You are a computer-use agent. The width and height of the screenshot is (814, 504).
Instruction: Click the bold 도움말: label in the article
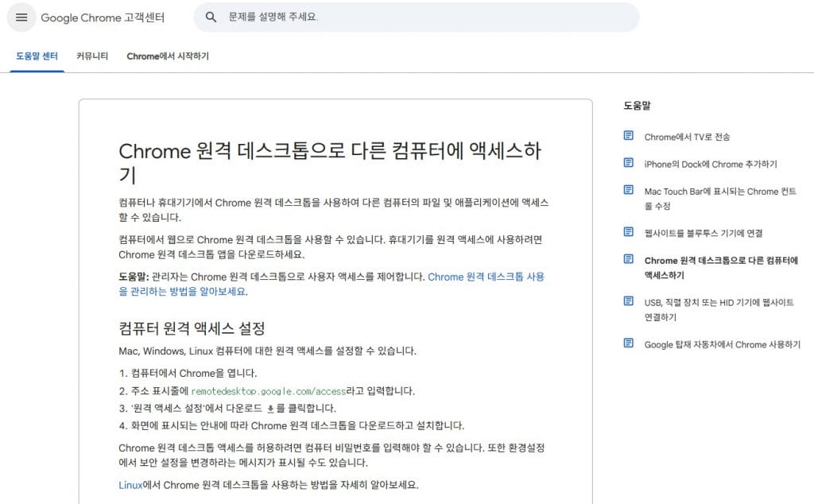tap(134, 277)
